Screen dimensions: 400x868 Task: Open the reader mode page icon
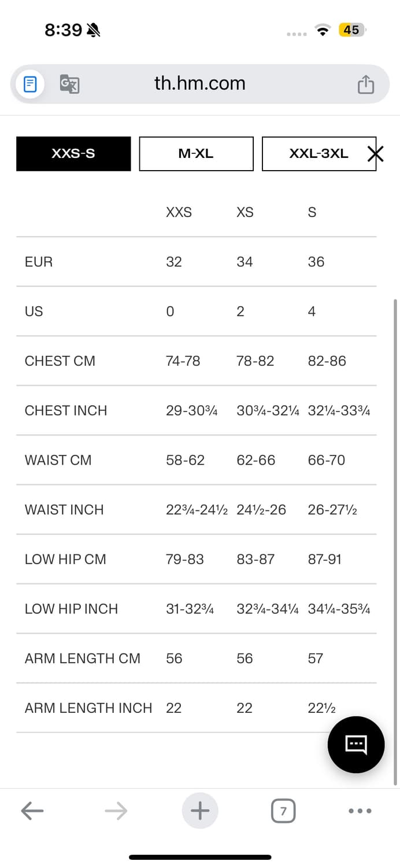pos(30,84)
